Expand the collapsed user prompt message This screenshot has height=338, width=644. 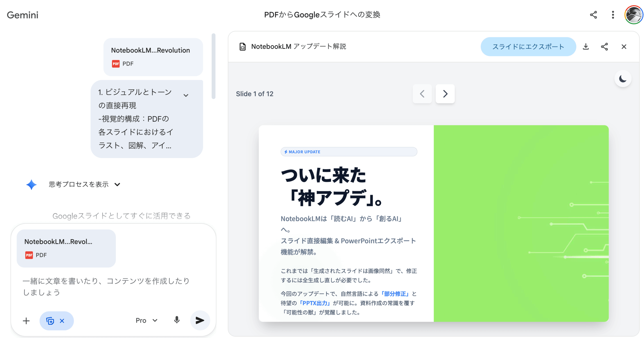pyautogui.click(x=186, y=95)
